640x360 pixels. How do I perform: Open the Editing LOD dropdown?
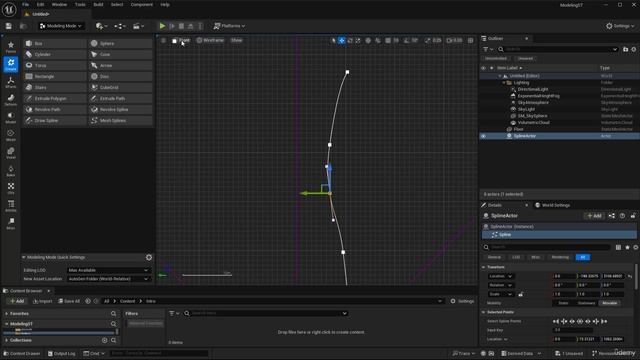[x=109, y=270]
